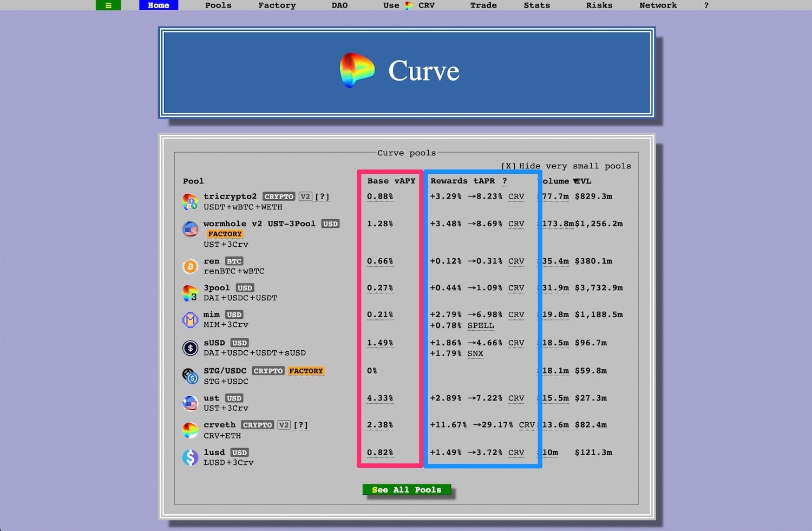The image size is (812, 531).
Task: Sort pools by Volume column header
Action: (555, 181)
